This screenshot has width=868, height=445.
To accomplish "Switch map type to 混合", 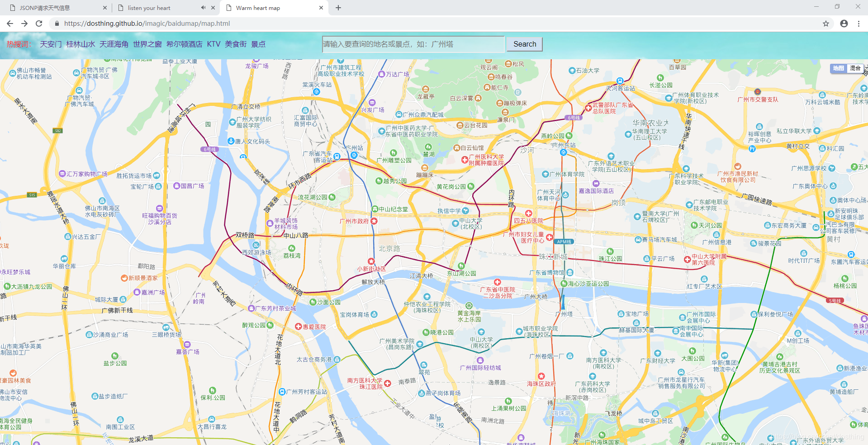I will 855,68.
